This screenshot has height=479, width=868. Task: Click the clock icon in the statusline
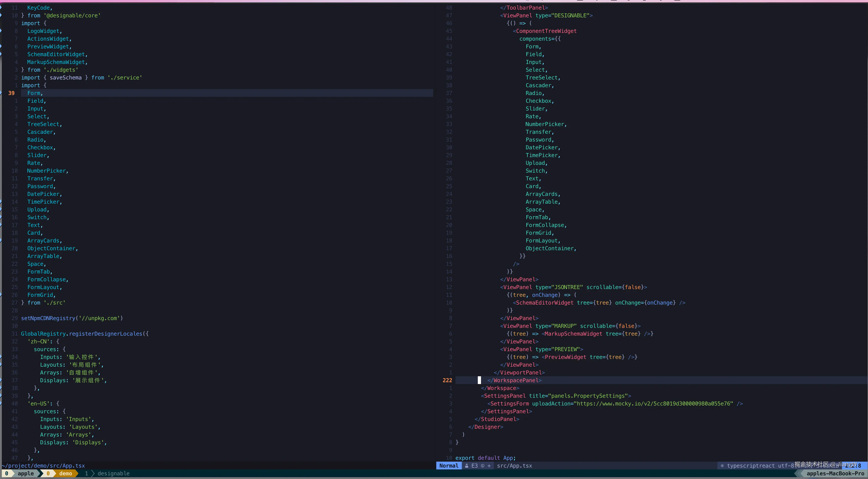click(483, 466)
